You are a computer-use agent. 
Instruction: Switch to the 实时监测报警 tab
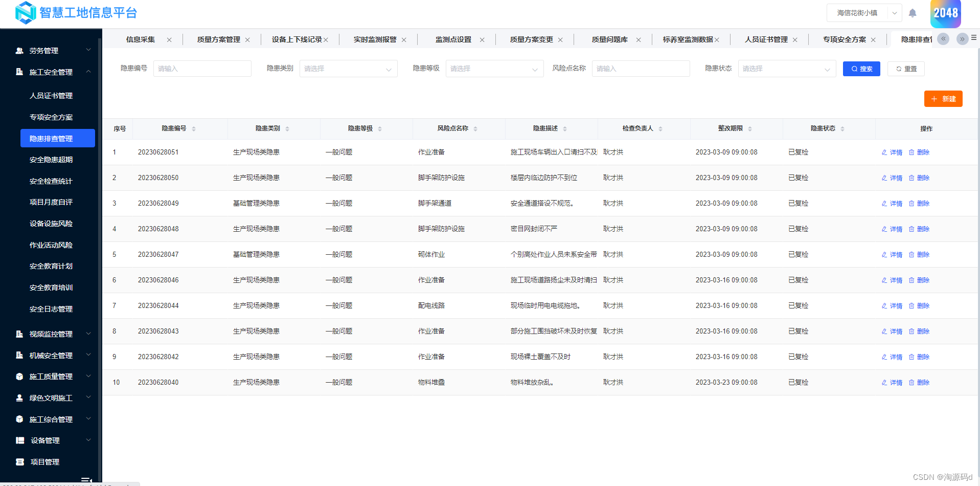[375, 40]
